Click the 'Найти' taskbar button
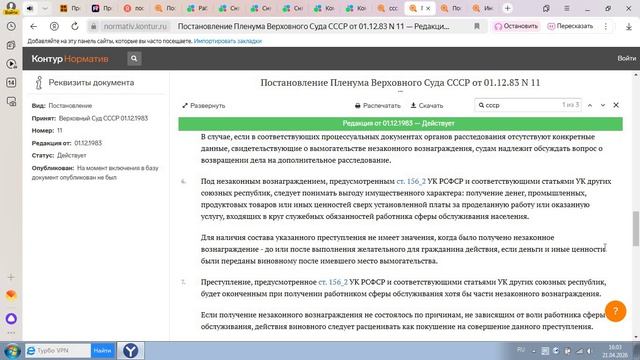Viewport: 640px width, 360px height. [x=102, y=351]
